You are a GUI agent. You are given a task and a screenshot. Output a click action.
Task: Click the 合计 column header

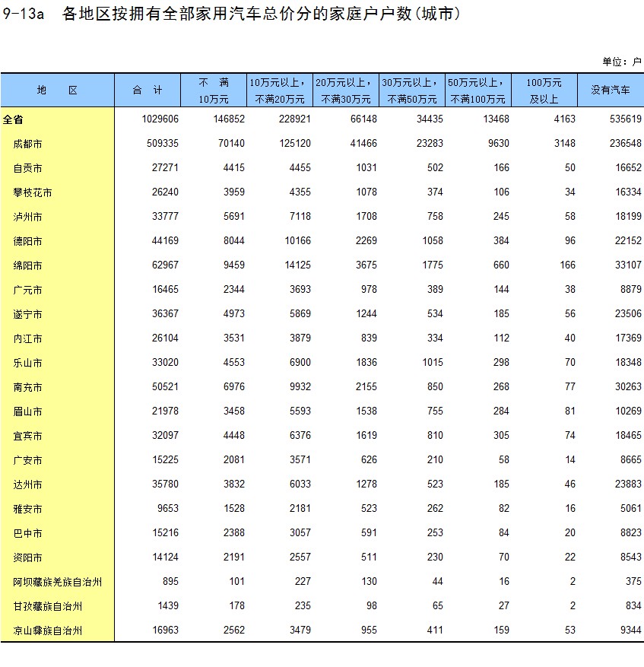[148, 91]
